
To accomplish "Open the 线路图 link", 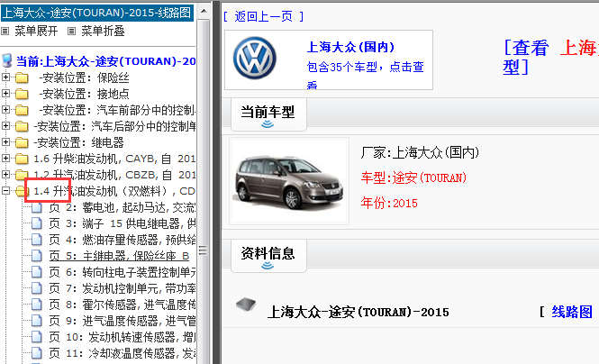I will 572,312.
